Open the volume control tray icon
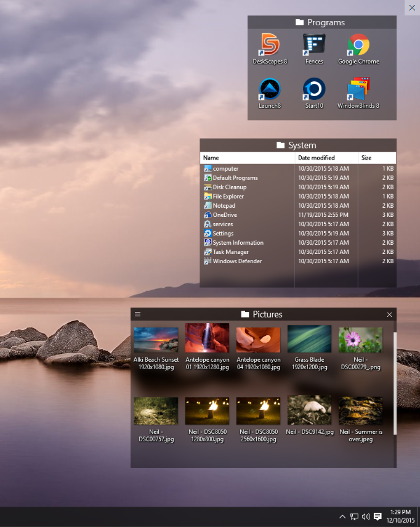The height and width of the screenshot is (527, 420). (366, 517)
